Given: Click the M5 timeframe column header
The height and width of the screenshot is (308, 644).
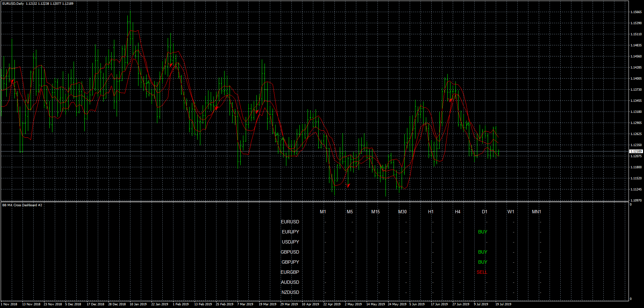Looking at the screenshot, I should click(x=350, y=212).
